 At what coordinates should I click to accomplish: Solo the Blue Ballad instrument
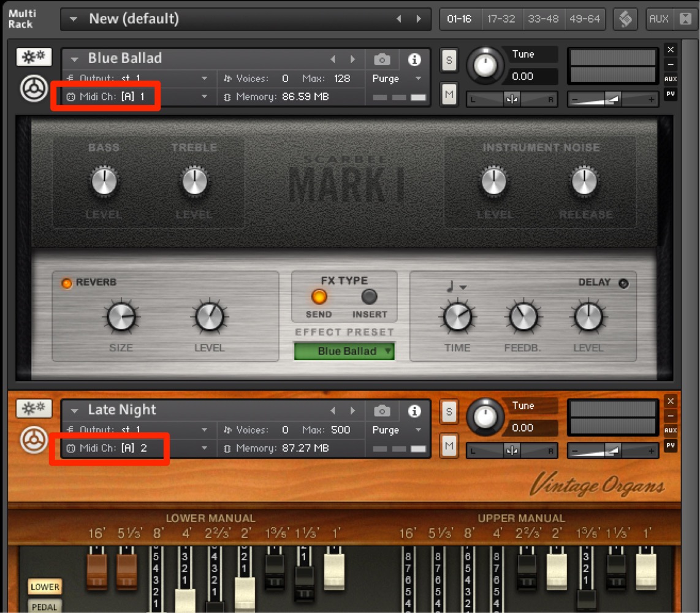(449, 60)
